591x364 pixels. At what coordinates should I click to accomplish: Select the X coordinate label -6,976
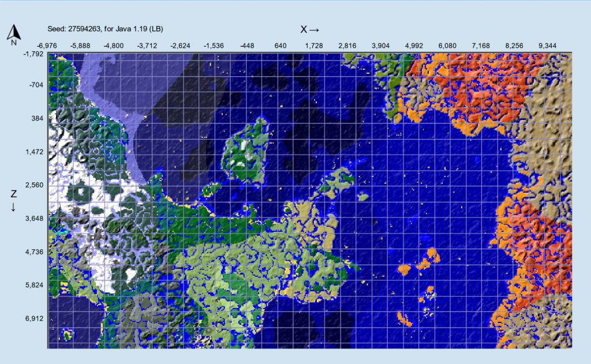[x=47, y=45]
